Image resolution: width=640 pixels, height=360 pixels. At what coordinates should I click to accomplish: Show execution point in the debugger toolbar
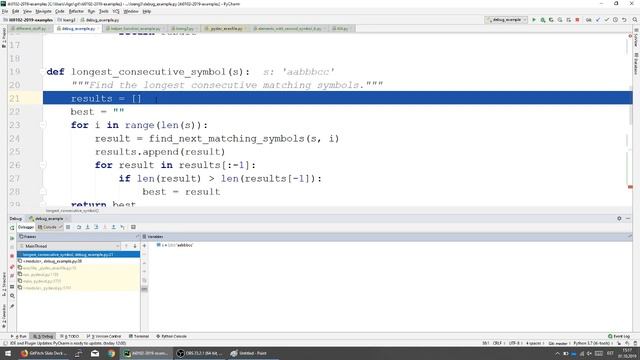pos(68,227)
